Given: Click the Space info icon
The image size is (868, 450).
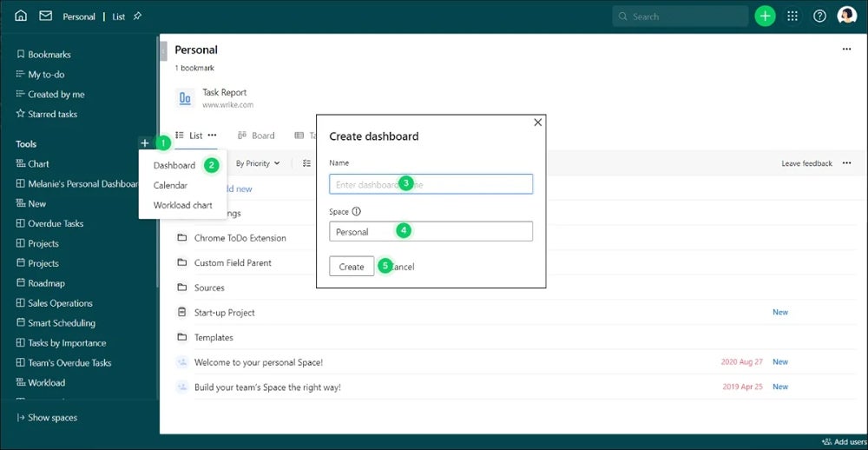Looking at the screenshot, I should [x=357, y=211].
